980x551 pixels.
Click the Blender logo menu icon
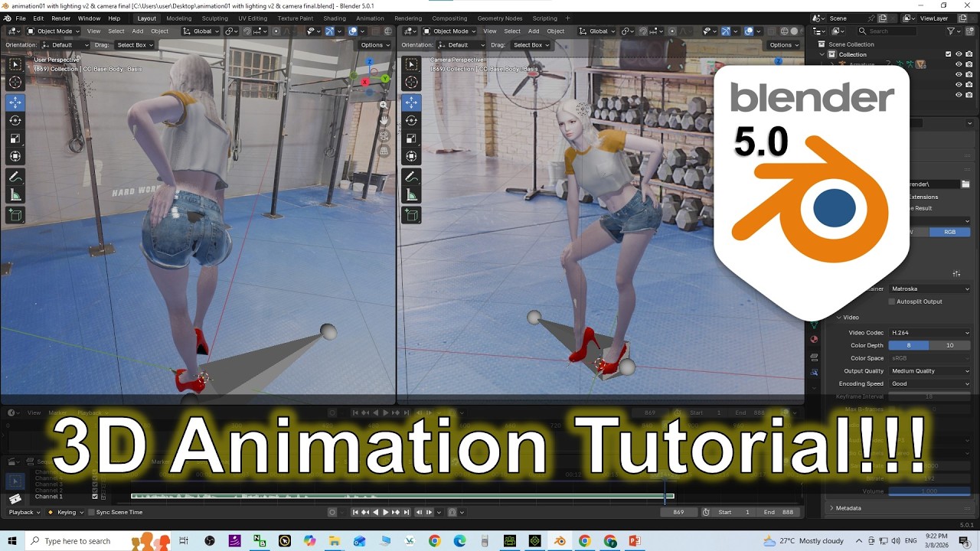[x=6, y=18]
